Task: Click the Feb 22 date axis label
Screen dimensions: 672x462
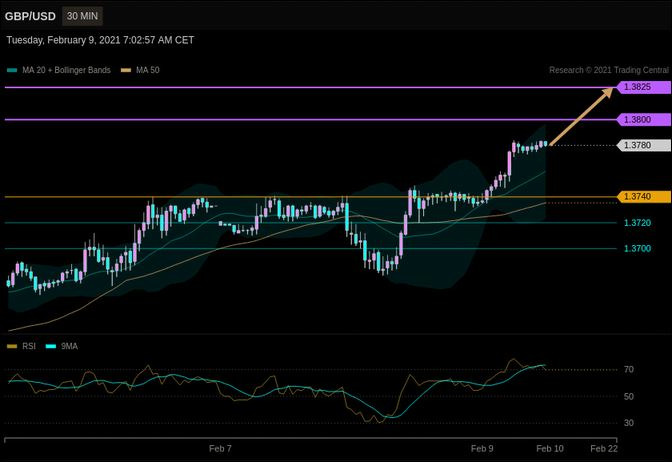Action: coord(604,449)
